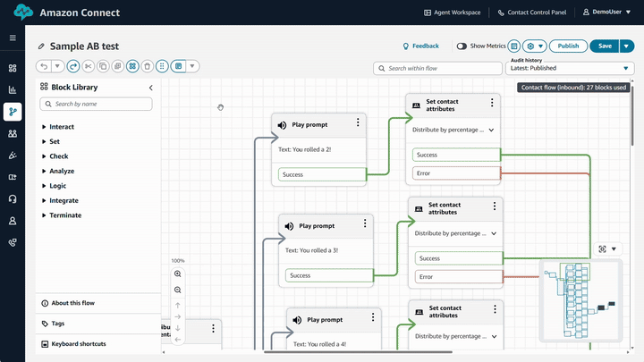Toggle the mini-map focus icon
This screenshot has width=644, height=362.
(x=602, y=249)
